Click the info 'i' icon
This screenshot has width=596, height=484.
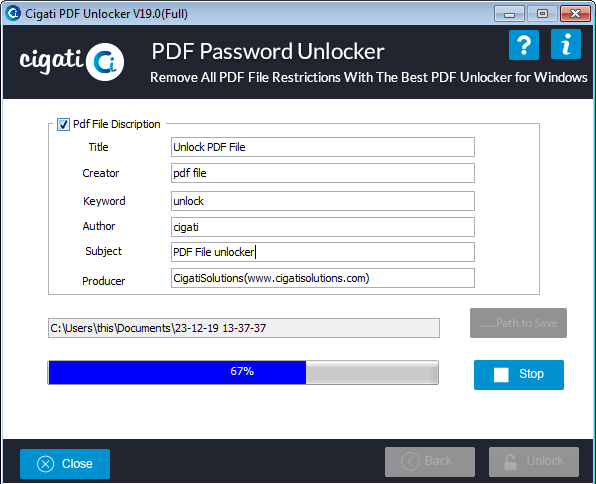tap(566, 44)
